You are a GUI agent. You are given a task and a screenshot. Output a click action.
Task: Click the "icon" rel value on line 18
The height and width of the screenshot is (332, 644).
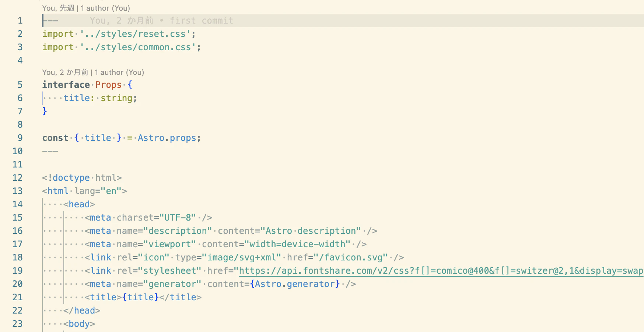point(154,257)
